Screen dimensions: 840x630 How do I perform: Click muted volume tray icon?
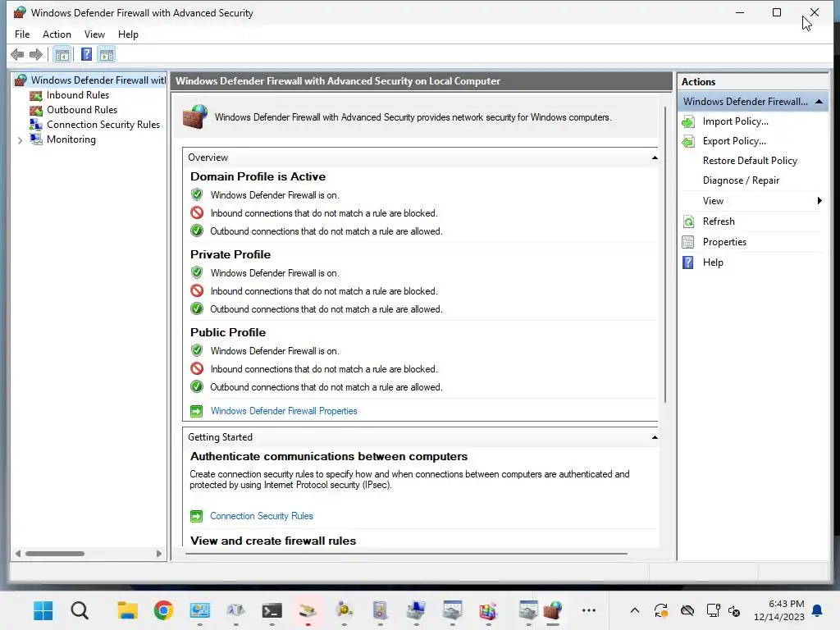coord(734,610)
